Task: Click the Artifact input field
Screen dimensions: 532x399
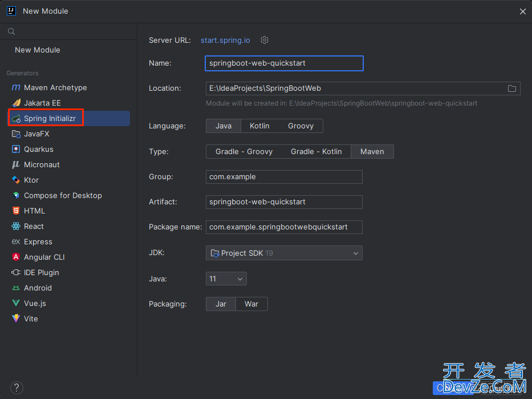Action: [x=284, y=202]
